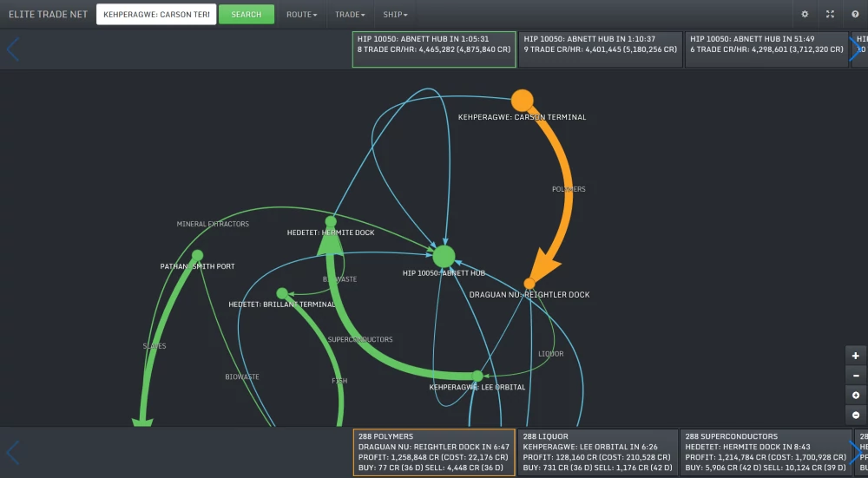868x478 pixels.
Task: Click the Elite Trade Net title link
Action: tap(48, 15)
